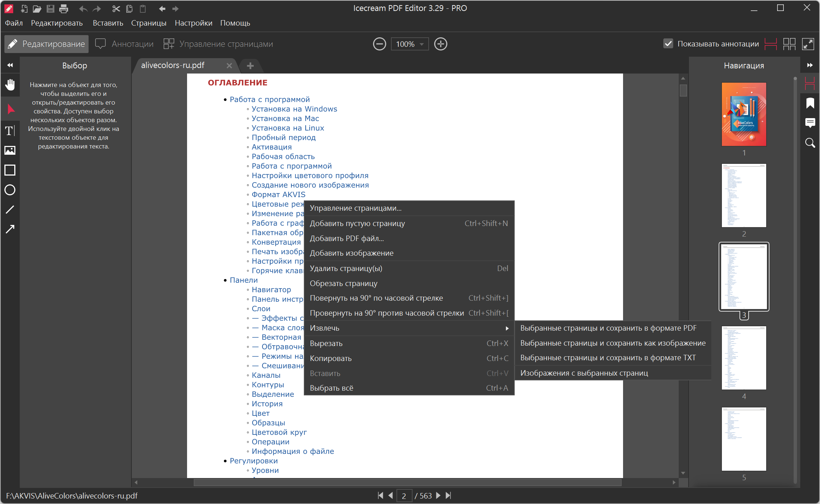Choose Удалить страницу(ы) from context menu
Image resolution: width=820 pixels, height=504 pixels.
pos(346,268)
